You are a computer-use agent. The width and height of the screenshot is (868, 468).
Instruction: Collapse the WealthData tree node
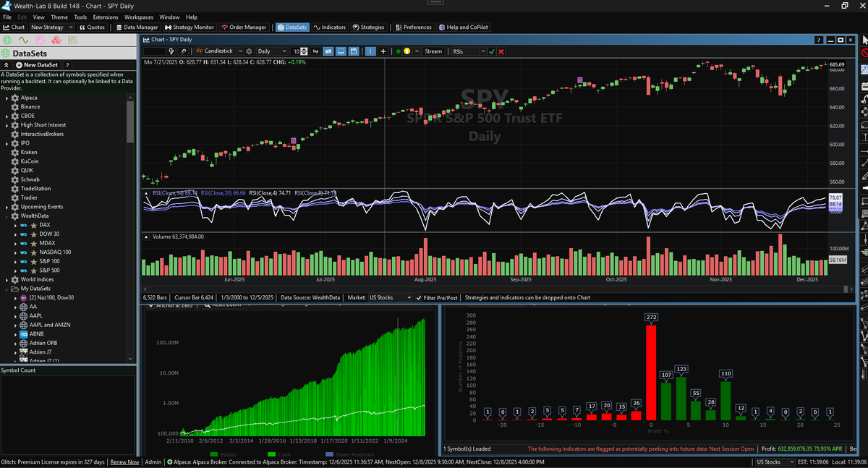[x=6, y=216]
